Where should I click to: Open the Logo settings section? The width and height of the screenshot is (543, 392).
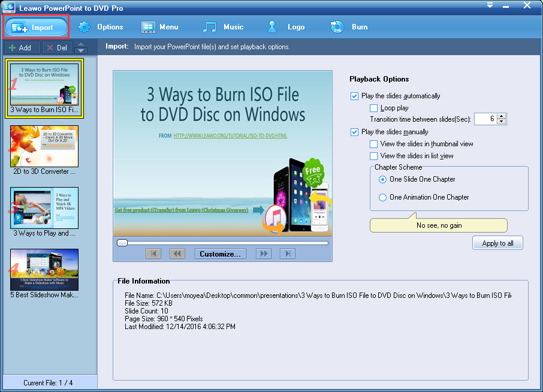(286, 27)
